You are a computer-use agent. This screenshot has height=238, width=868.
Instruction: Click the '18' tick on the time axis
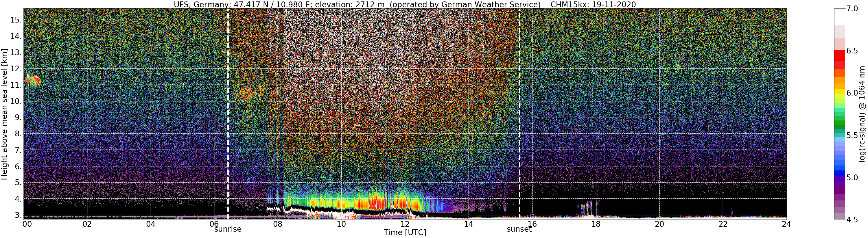coord(596,224)
